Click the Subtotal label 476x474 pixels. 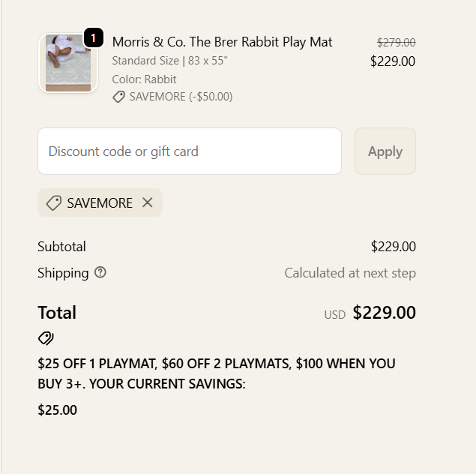[61, 247]
